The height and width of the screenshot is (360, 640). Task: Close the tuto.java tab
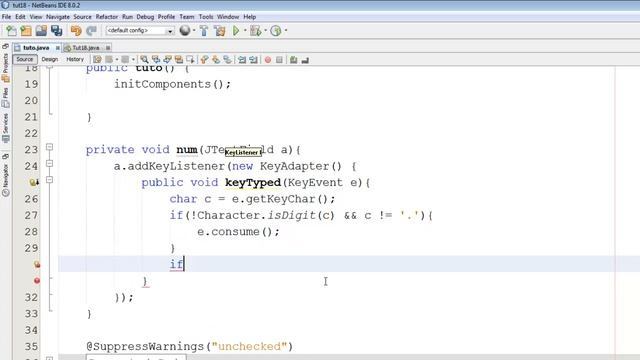point(58,48)
